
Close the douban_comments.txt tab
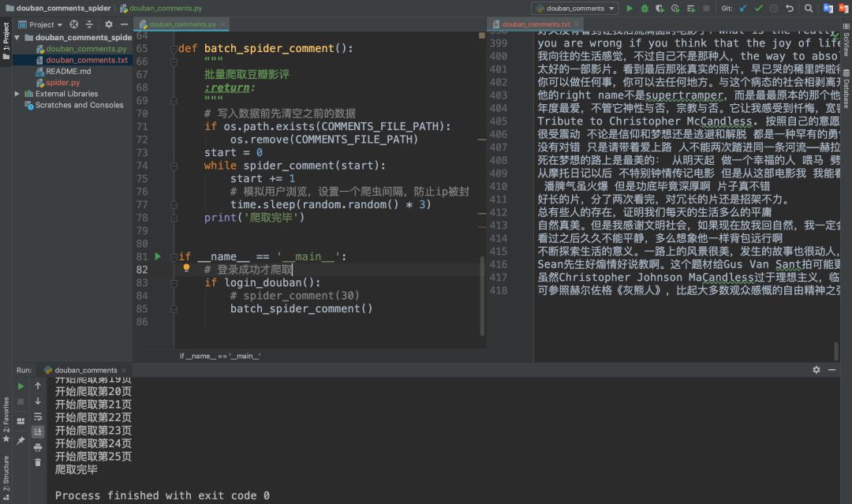577,24
